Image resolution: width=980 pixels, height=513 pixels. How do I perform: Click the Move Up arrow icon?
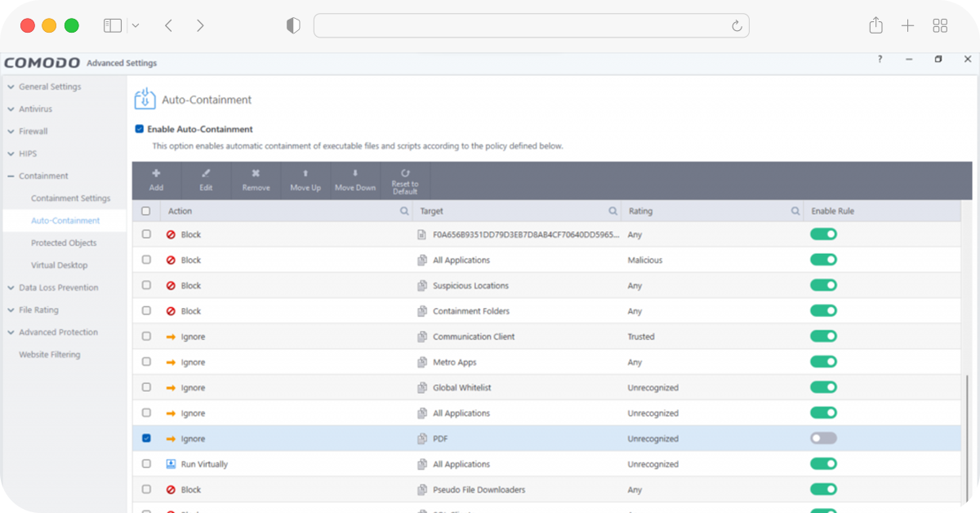tap(305, 173)
